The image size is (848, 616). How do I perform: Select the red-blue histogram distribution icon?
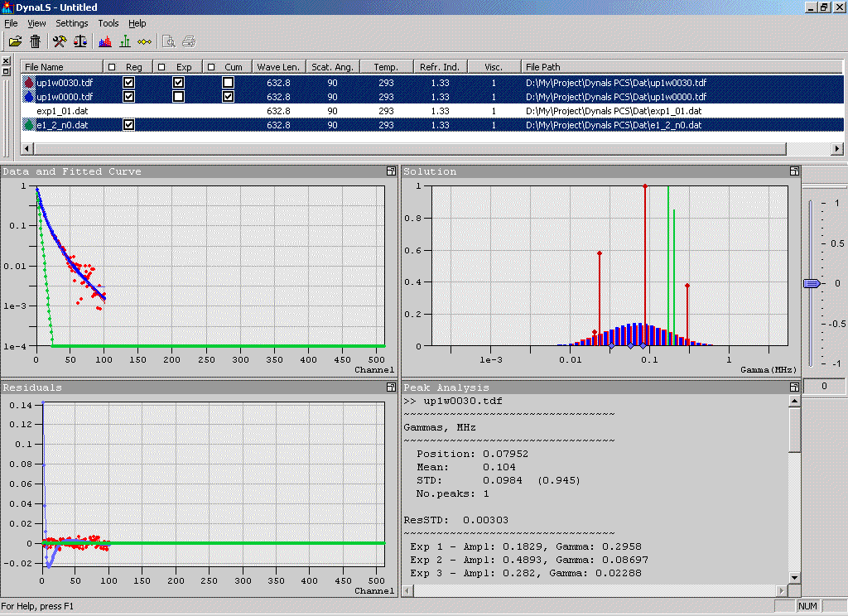(105, 41)
